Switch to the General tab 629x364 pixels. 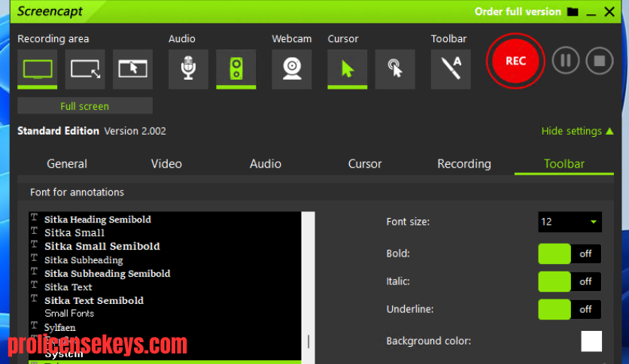[x=67, y=164]
